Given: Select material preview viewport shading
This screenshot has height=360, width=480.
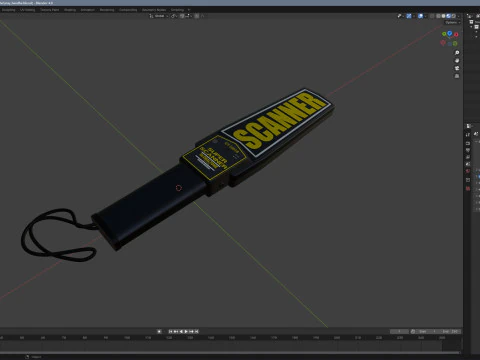Looking at the screenshot, I should click(x=448, y=16).
